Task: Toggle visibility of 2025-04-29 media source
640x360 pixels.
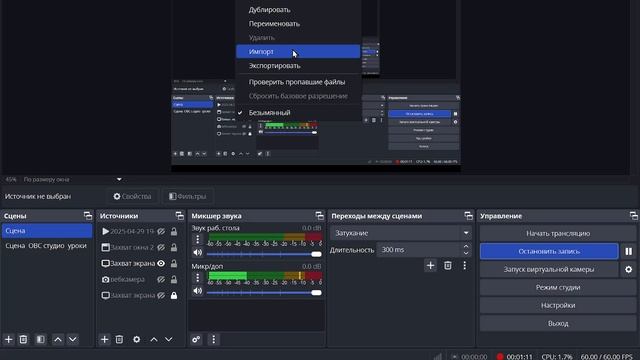Action: coord(161,231)
